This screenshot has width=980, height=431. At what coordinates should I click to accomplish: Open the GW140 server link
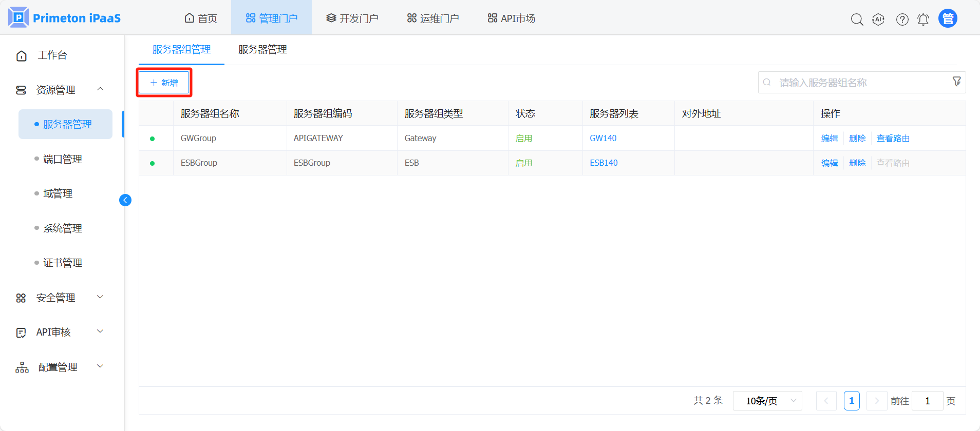pos(603,138)
